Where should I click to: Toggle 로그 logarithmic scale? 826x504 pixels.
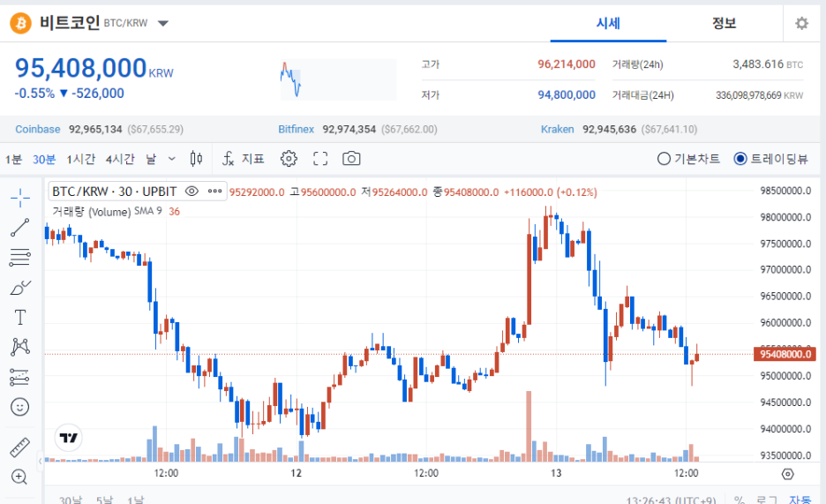767,500
